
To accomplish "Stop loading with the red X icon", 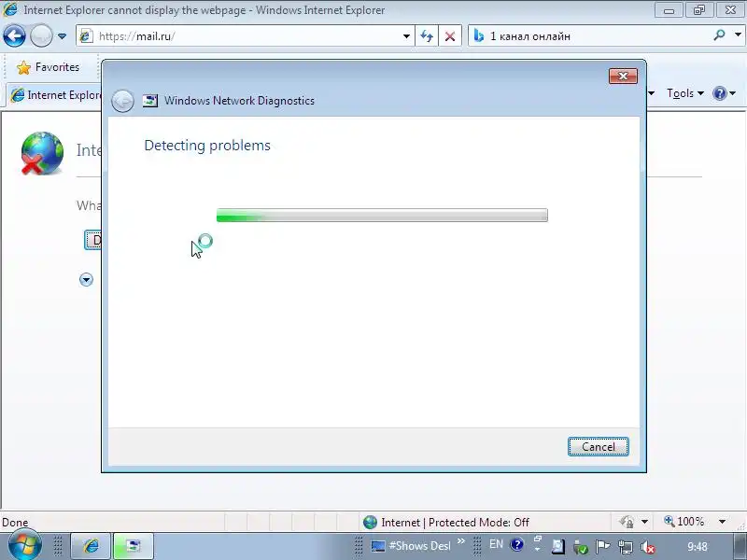I will tap(450, 36).
